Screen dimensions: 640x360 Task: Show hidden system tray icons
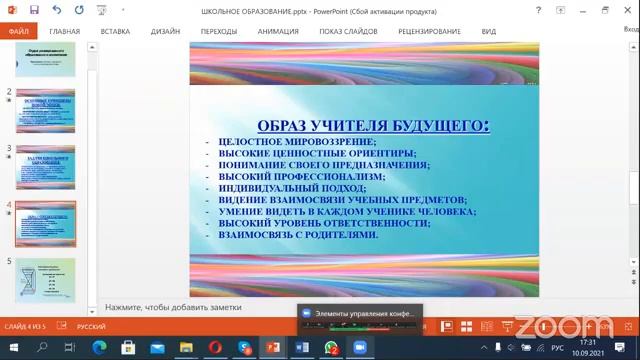(484, 348)
